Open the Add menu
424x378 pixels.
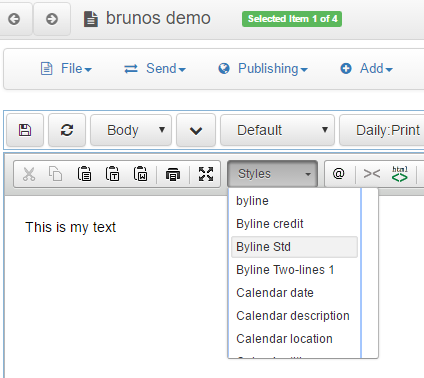point(366,69)
